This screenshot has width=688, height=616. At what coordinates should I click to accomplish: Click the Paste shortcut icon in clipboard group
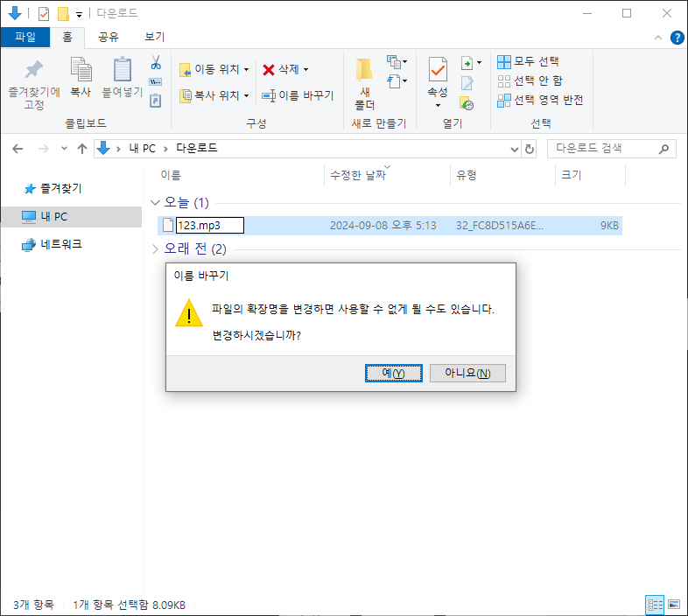(155, 101)
